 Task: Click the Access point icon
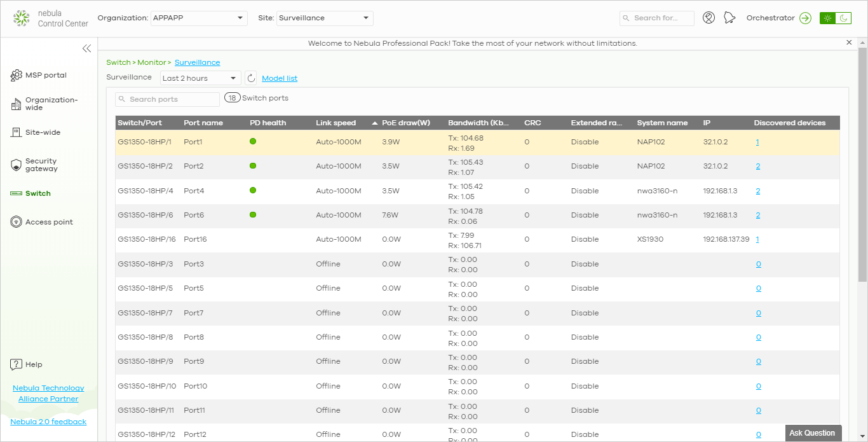click(17, 222)
